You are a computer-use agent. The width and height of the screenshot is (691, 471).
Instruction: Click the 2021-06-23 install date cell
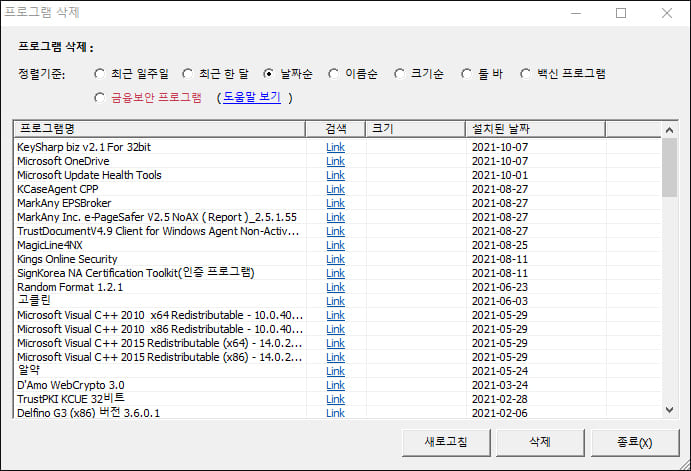[x=500, y=287]
